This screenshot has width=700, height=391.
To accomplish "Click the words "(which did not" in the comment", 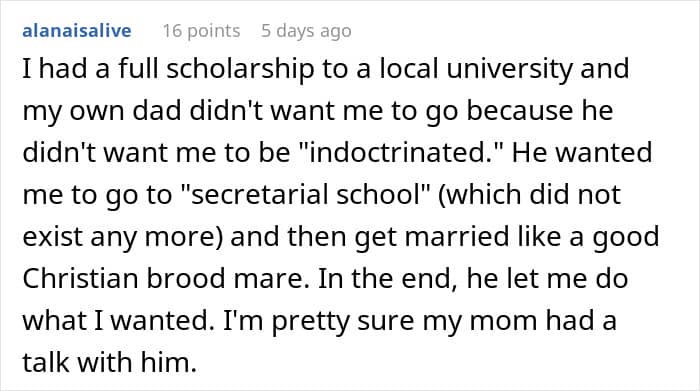I will (529, 195).
